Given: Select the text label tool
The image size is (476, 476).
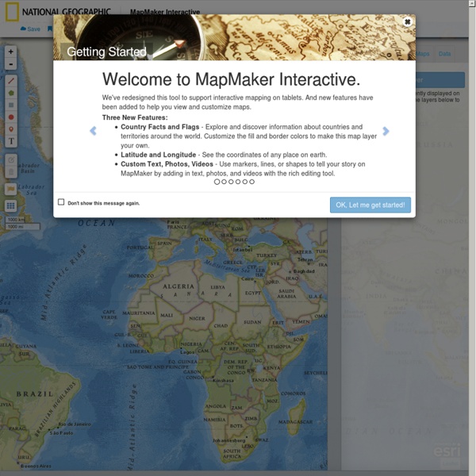Looking at the screenshot, I should (11, 141).
